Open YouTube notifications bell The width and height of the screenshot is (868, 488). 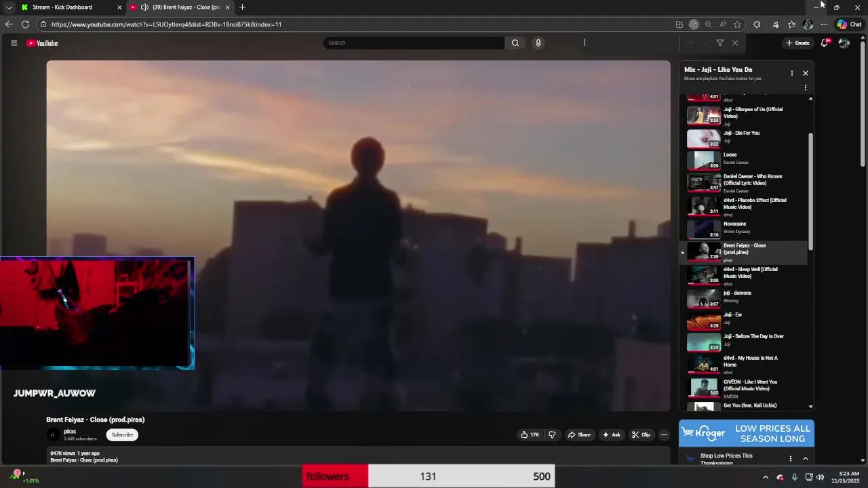[x=825, y=43]
